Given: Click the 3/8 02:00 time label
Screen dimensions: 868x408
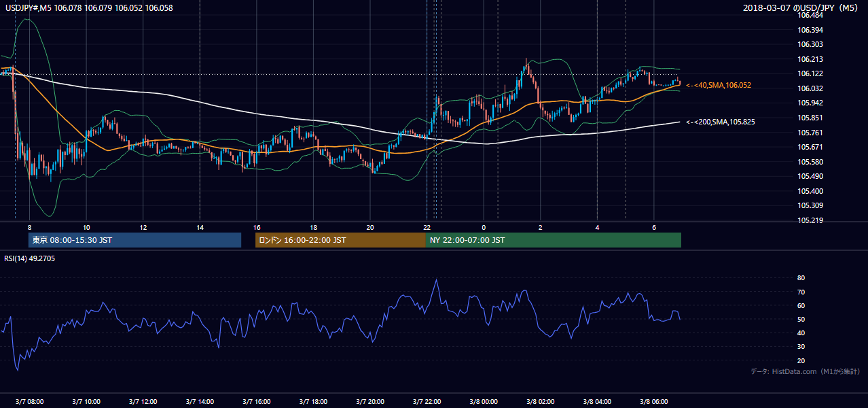Looking at the screenshot, I should 541,402.
